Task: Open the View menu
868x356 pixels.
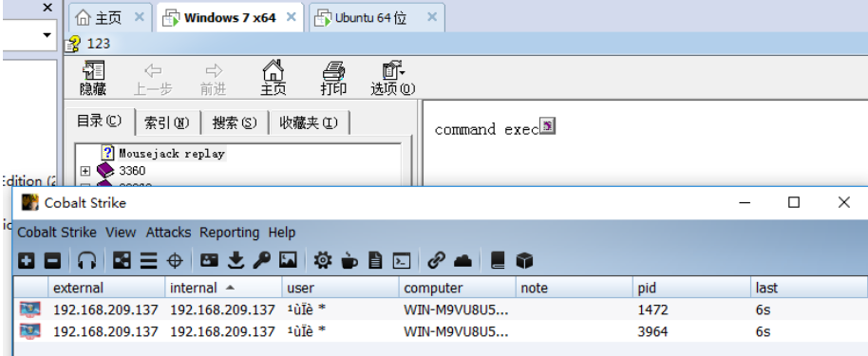Action: 121,233
